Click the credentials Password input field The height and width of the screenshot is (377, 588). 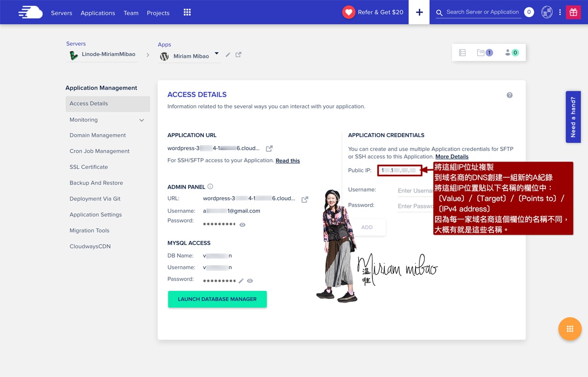point(416,206)
